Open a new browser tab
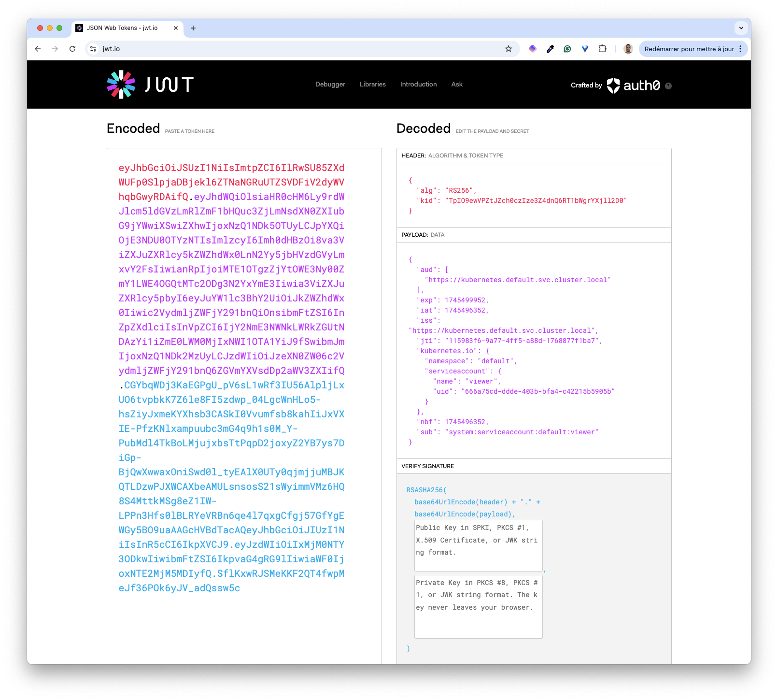 coord(193,28)
